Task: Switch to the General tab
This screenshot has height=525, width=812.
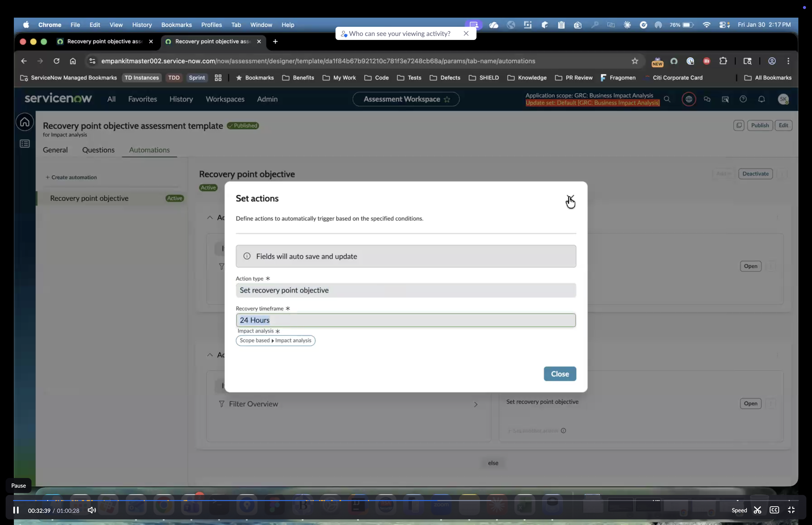Action: (55, 150)
